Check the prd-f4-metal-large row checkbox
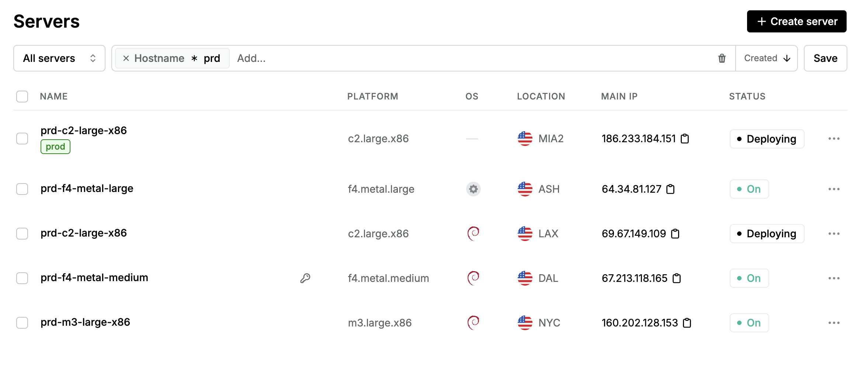The image size is (868, 367). point(22,189)
